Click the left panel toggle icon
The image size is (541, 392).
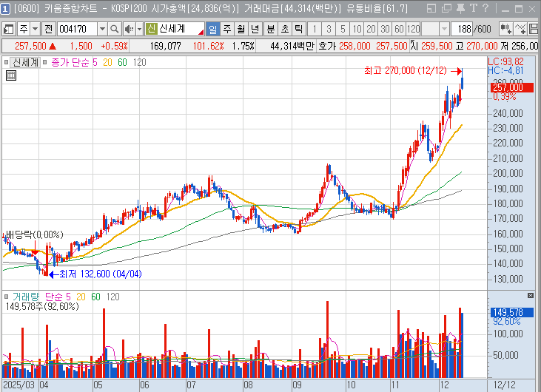tap(9, 29)
